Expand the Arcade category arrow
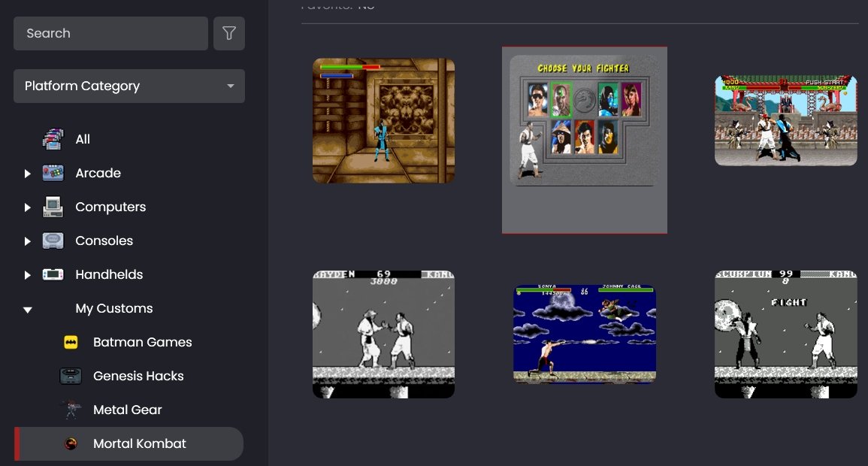868x466 pixels. 27,173
